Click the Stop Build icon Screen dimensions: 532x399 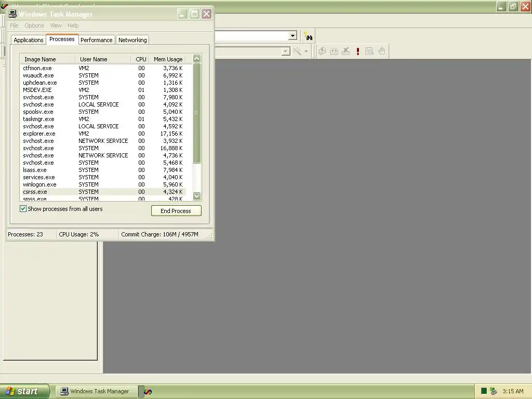[346, 51]
